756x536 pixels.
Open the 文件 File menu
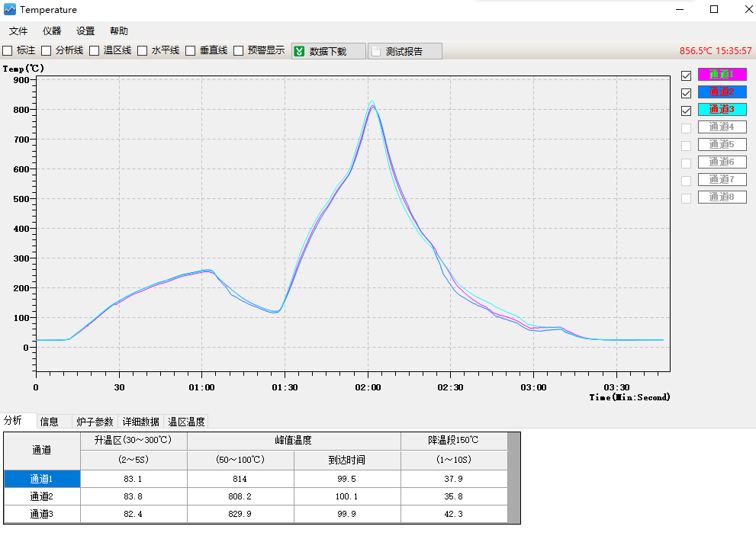click(x=18, y=30)
